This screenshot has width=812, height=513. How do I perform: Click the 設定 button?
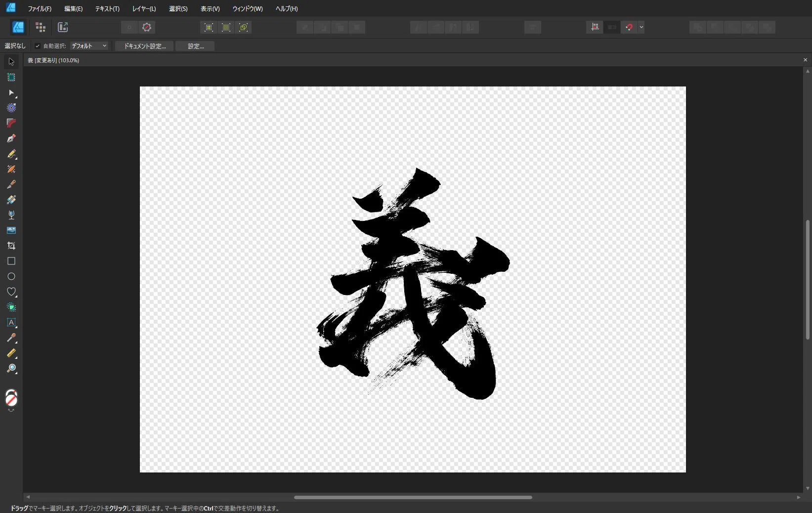pos(195,46)
